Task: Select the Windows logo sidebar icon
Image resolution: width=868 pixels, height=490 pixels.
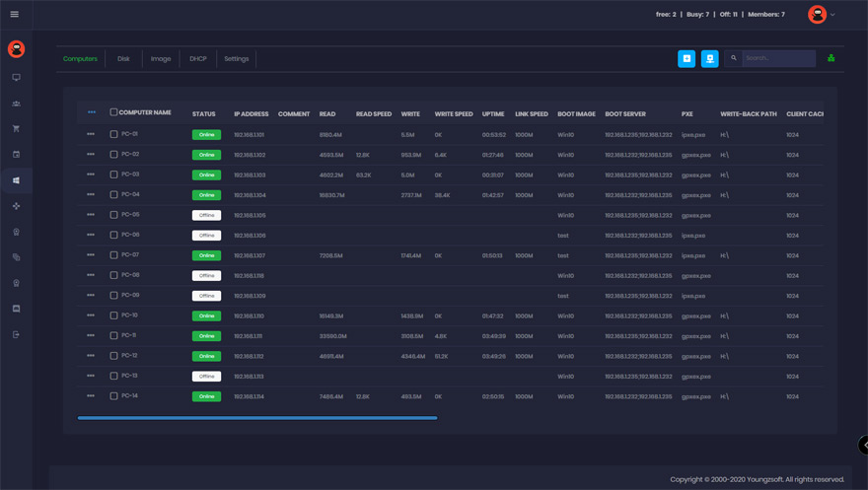Action: click(16, 180)
